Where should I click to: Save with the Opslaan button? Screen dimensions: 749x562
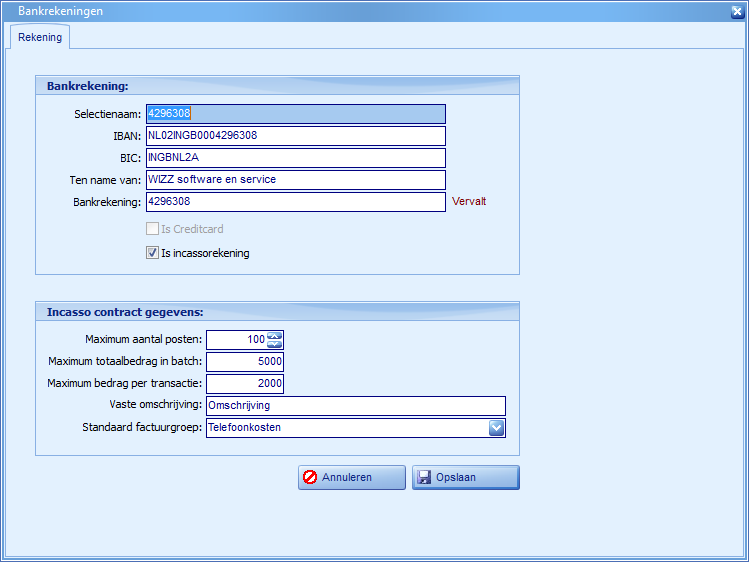point(465,478)
